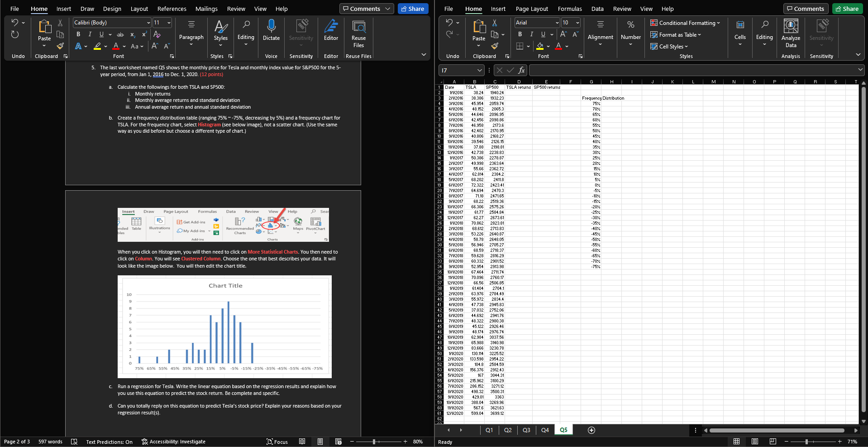Screen dimensions: 868x447
Task: Click Reuse Files icon in Word
Action: (x=358, y=26)
